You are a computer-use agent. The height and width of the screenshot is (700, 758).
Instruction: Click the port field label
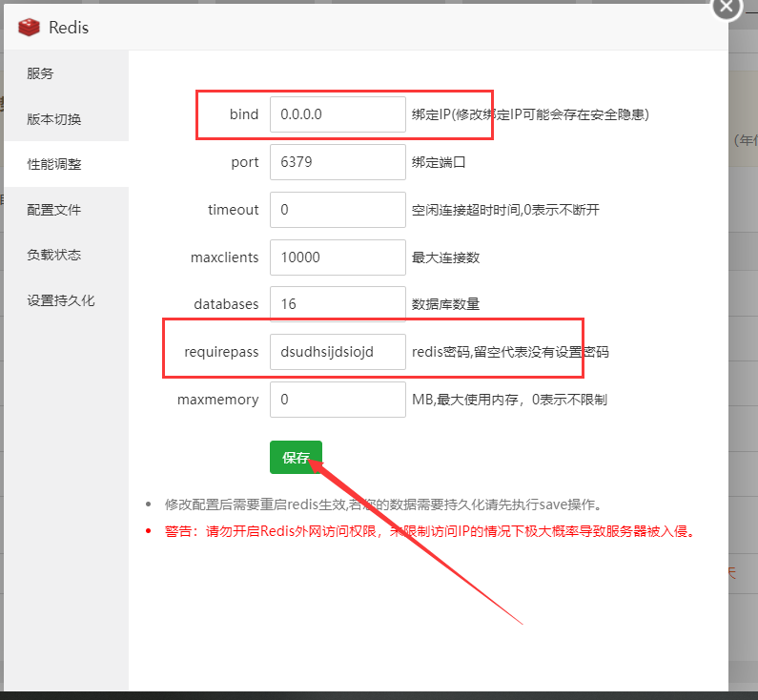(x=245, y=162)
